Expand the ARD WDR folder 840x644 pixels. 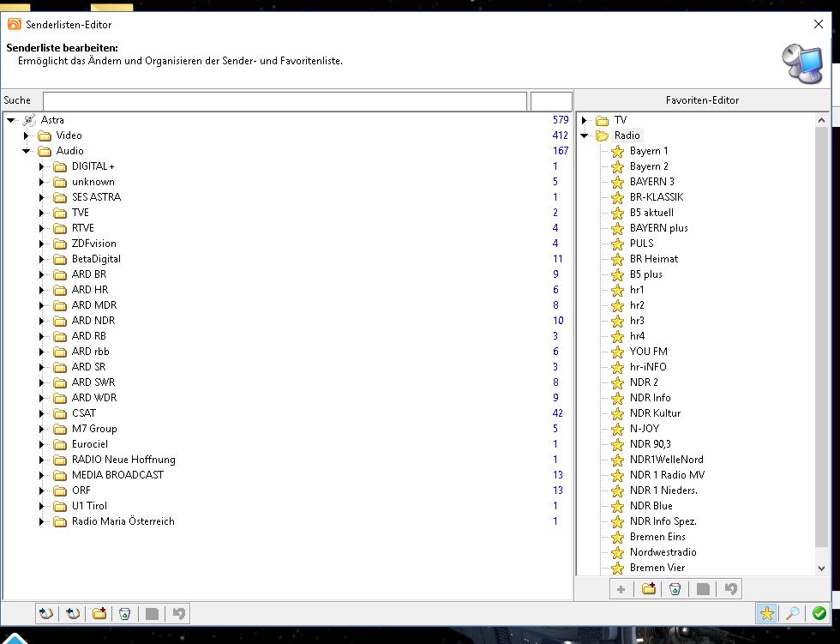(42, 398)
